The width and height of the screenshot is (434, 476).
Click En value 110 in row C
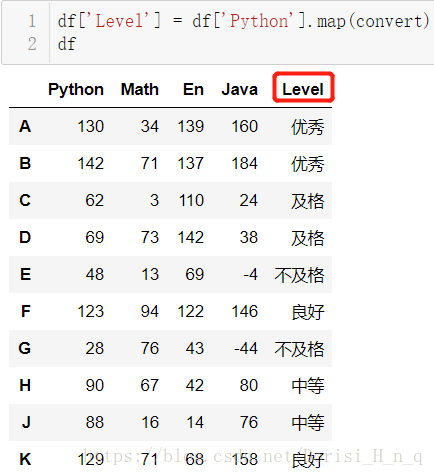(191, 200)
